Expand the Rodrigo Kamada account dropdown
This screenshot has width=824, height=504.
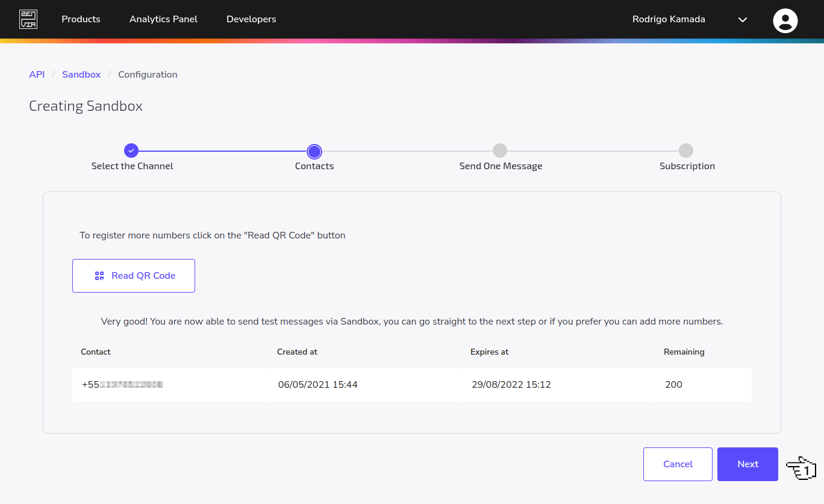[742, 19]
